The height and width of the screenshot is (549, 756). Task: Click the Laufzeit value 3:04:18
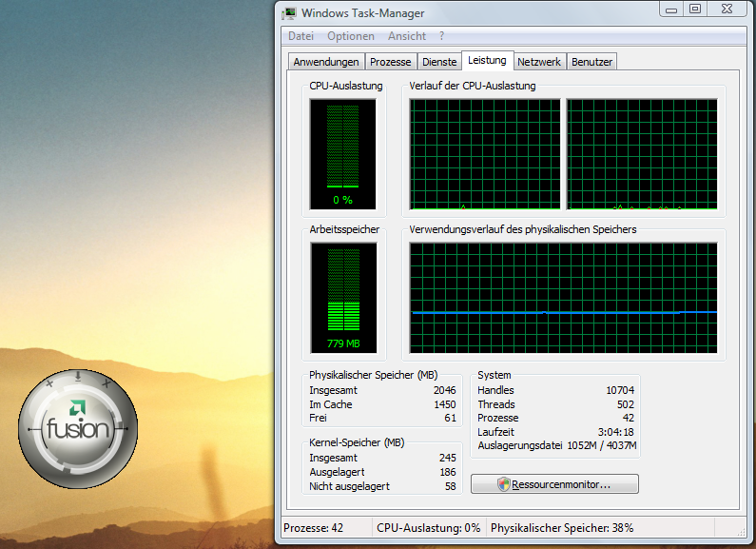(x=615, y=432)
